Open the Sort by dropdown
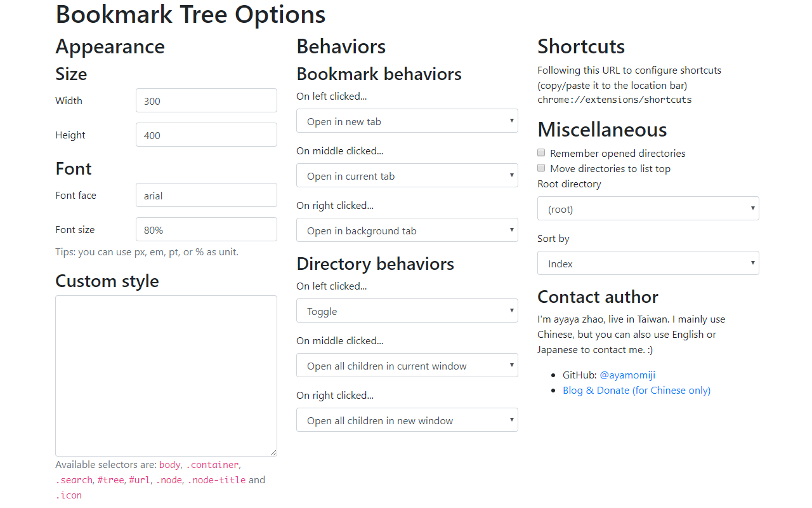 [648, 264]
